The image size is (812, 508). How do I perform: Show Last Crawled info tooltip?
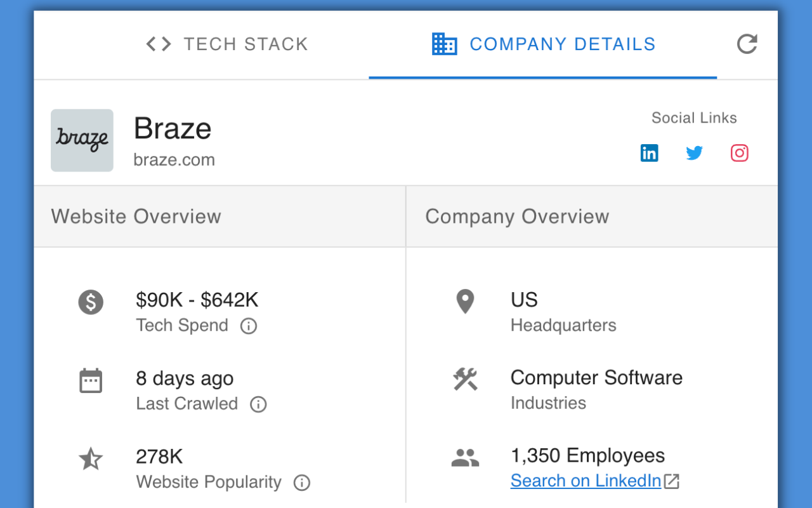pos(258,404)
